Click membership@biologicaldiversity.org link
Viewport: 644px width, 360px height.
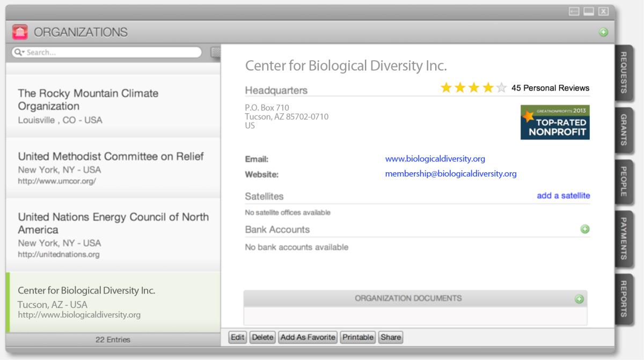point(451,174)
